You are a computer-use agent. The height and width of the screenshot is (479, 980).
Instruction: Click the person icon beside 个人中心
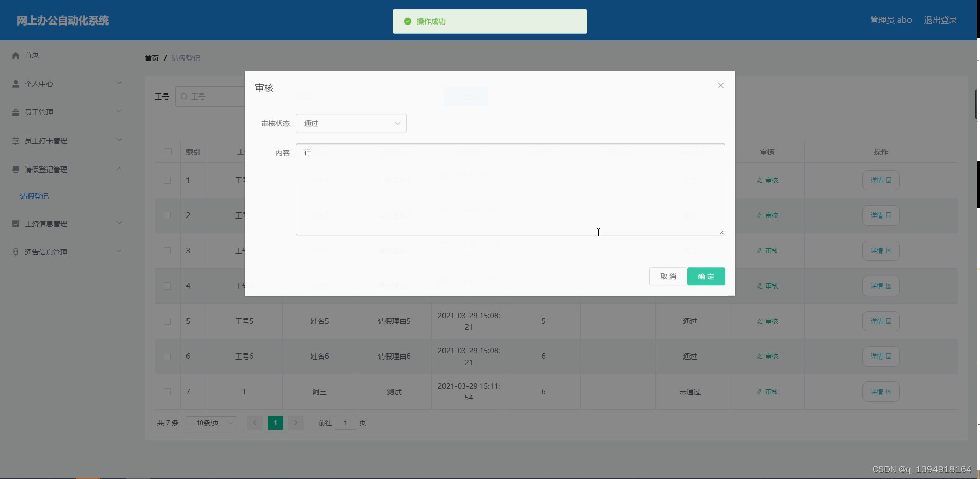pos(16,84)
